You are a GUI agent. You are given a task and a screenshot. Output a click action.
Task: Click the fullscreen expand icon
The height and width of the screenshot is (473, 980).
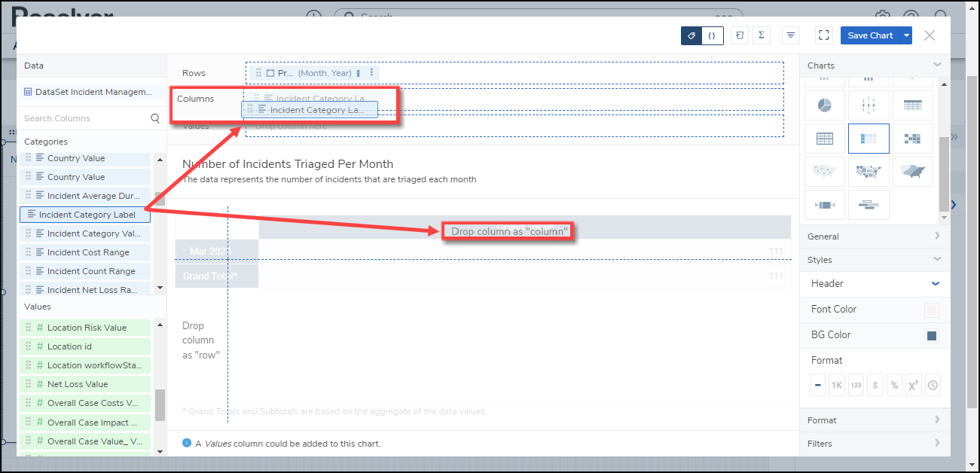pyautogui.click(x=823, y=35)
